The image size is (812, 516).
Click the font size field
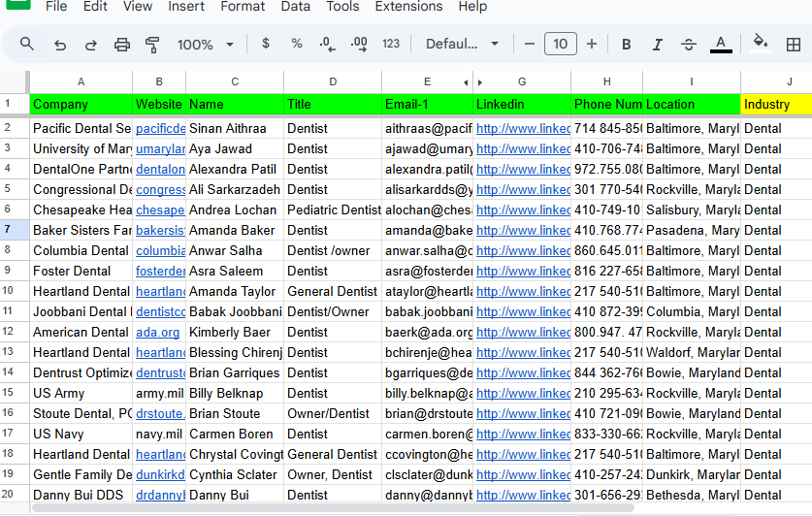coord(561,44)
